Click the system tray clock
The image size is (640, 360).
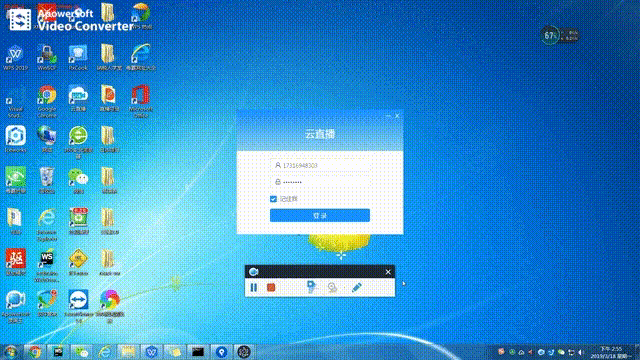coord(611,352)
